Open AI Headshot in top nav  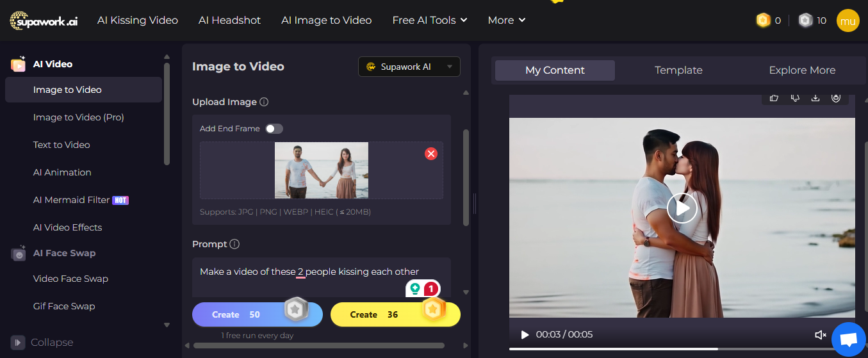(229, 20)
